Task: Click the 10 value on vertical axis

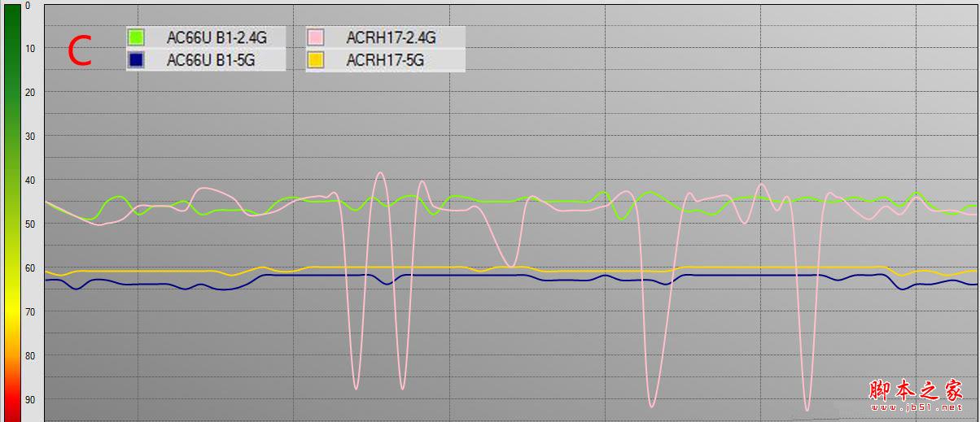Action: point(30,49)
